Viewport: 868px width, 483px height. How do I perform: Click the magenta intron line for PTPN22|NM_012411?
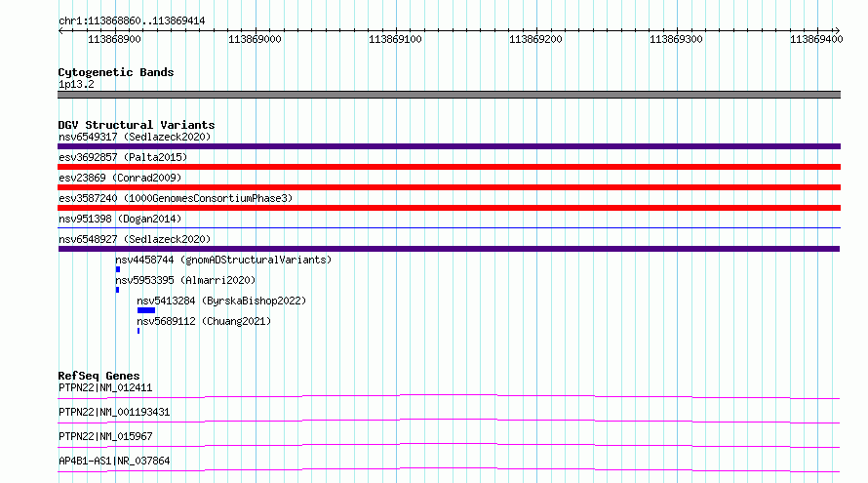449,396
